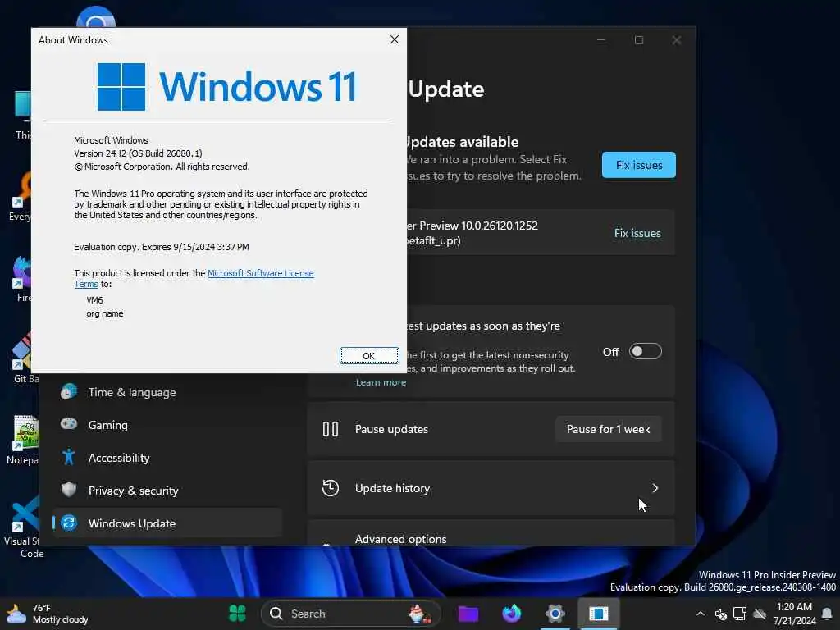The width and height of the screenshot is (840, 630).
Task: Click the Fix issues link beside Preview update
Action: pos(637,233)
